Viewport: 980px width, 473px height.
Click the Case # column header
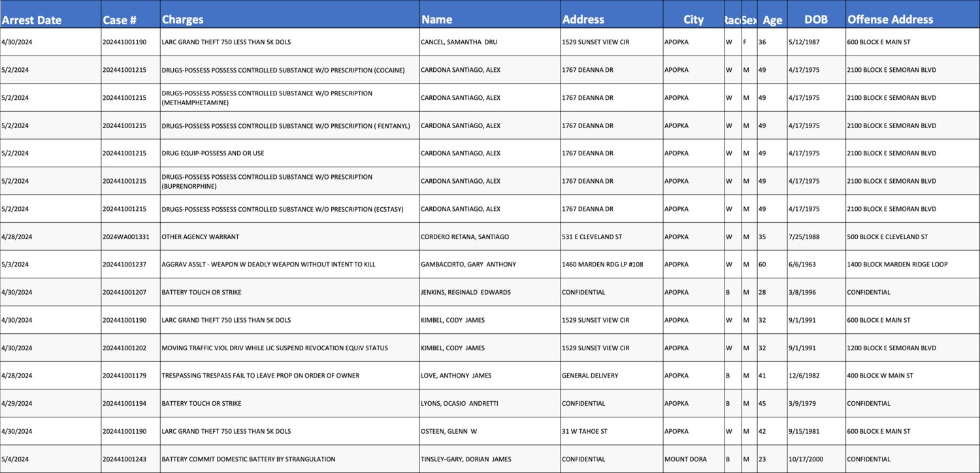click(x=131, y=14)
